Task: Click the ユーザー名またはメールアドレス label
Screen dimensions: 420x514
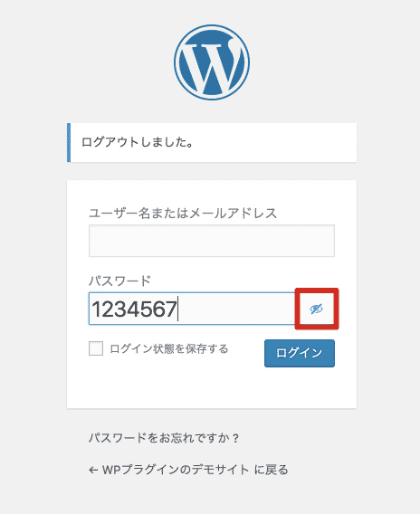Action: [x=183, y=214]
